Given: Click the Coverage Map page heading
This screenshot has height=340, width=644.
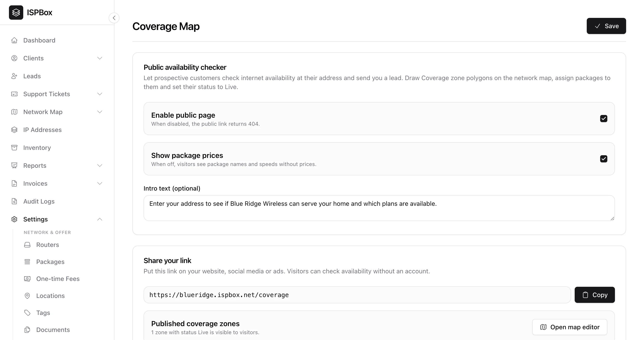Looking at the screenshot, I should (x=166, y=26).
